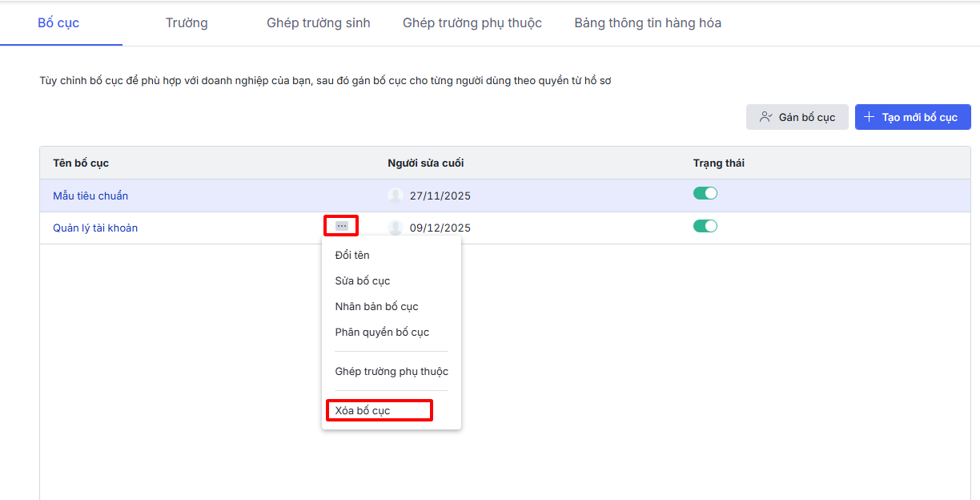The image size is (980, 500).
Task: Click avatar beside date 27/11/2025
Action: [x=395, y=196]
